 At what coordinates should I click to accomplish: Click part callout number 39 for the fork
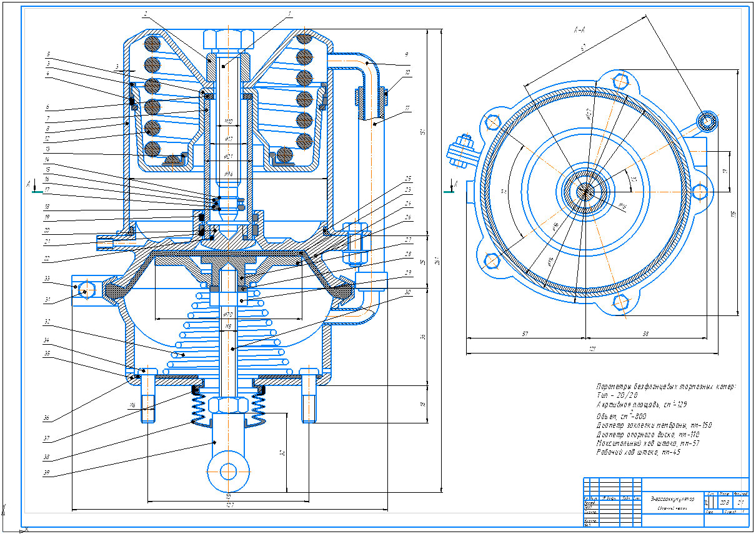pyautogui.click(x=47, y=473)
